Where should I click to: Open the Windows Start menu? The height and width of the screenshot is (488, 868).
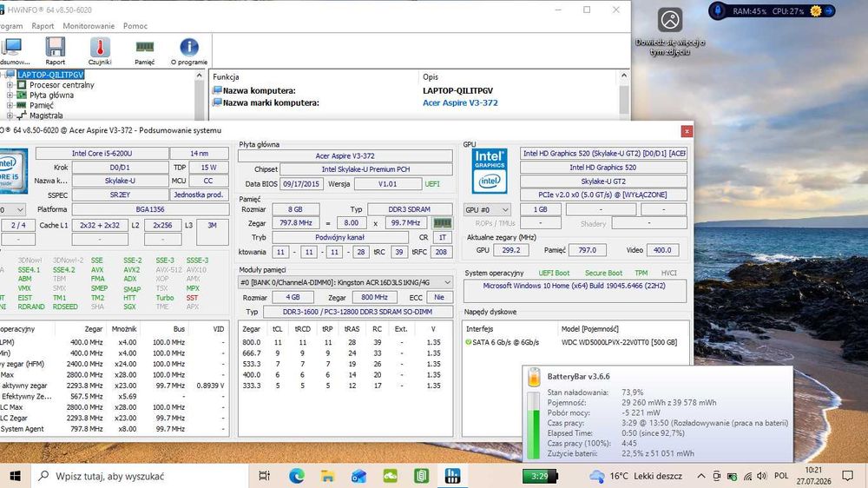15,476
